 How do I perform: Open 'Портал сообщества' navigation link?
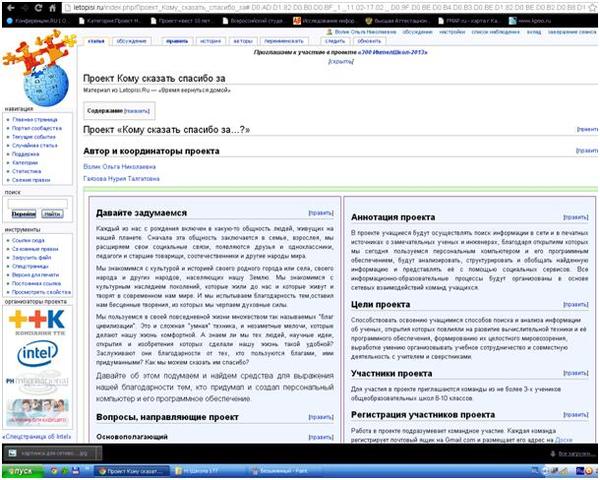pos(37,128)
